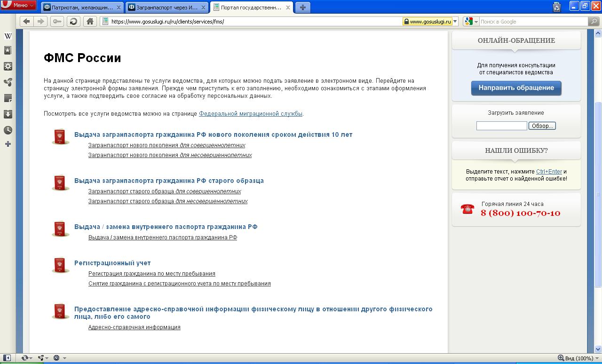This screenshot has height=364, width=602.
Task: Open the Opera Меню button
Action: 19,5
